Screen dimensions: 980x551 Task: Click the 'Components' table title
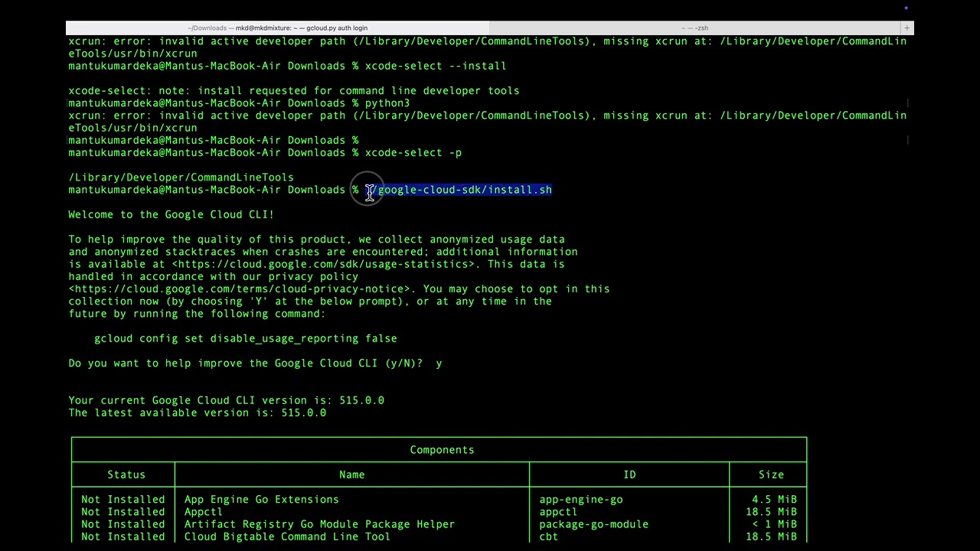[x=442, y=450]
